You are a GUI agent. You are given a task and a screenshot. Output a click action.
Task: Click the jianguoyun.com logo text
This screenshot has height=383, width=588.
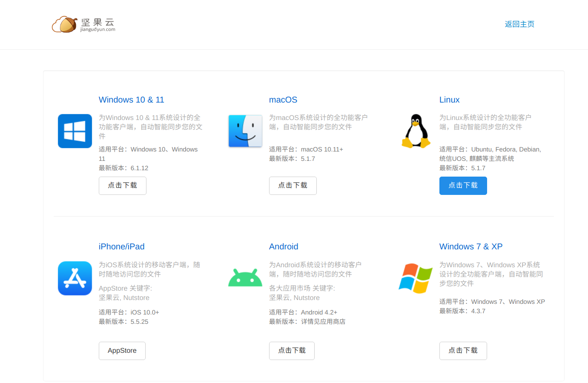[98, 29]
